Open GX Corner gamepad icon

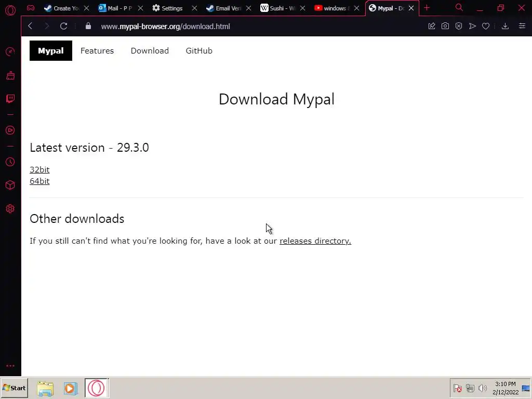coord(31,8)
